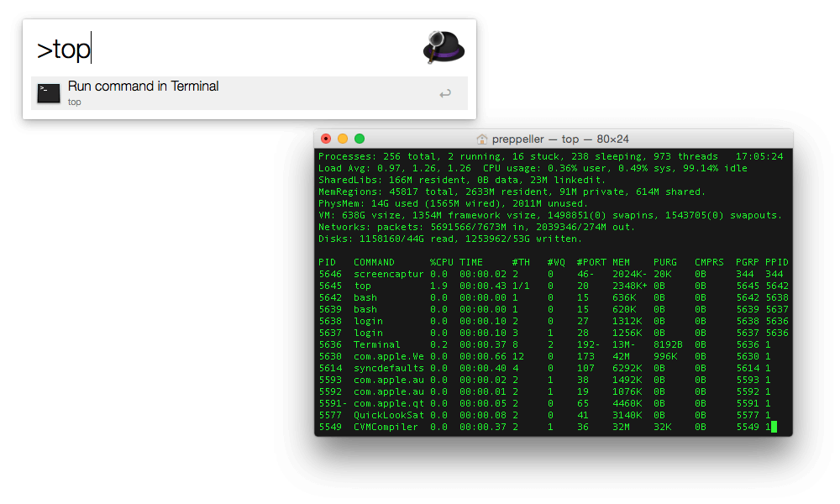Click the 'PhysMem: 14G used' line
This screenshot has height=504, width=840.
pos(454,203)
